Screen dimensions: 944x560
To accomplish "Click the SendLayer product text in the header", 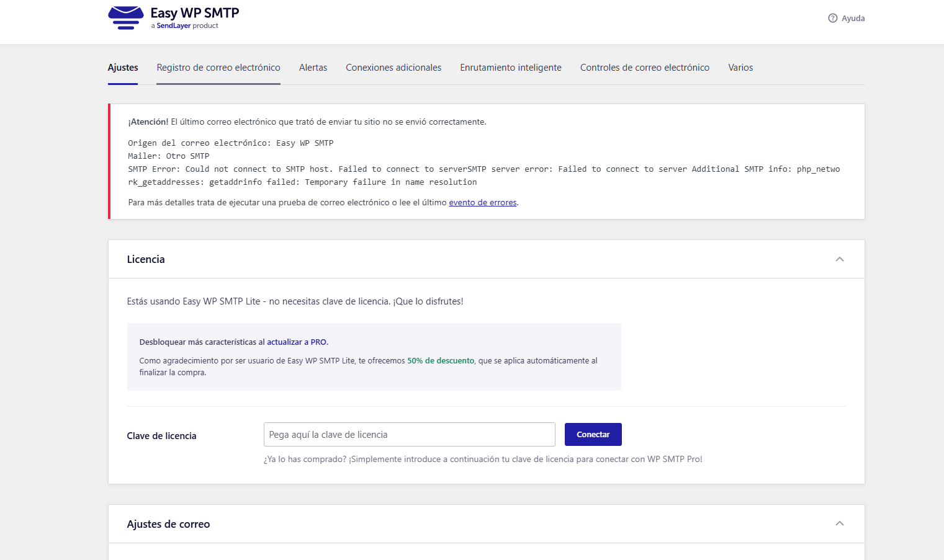I will point(185,26).
